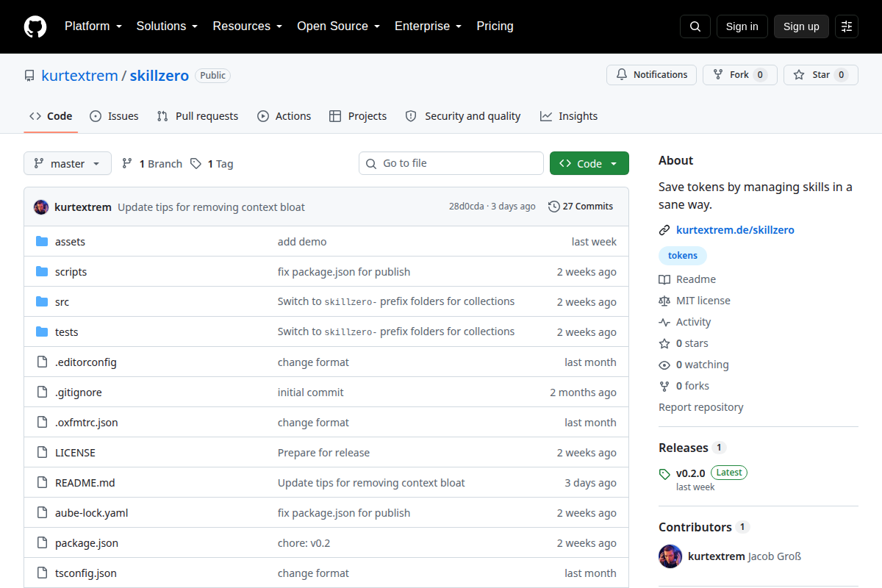Click kurtextrem avatar in commit bar

[x=41, y=207]
